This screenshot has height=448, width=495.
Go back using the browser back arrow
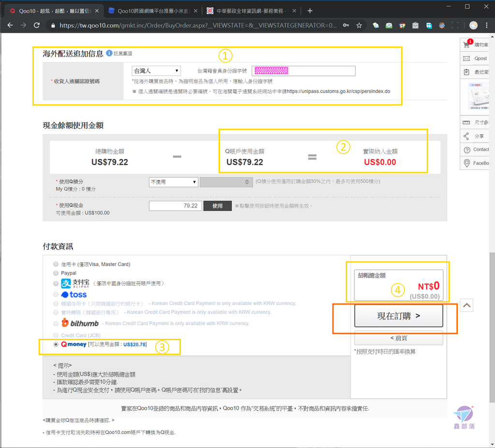click(x=11, y=25)
